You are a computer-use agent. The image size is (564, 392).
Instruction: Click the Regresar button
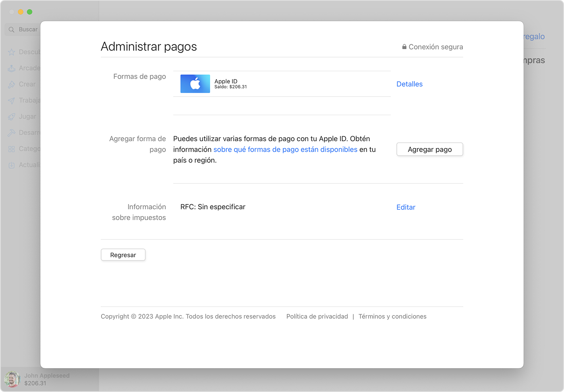[x=123, y=255]
